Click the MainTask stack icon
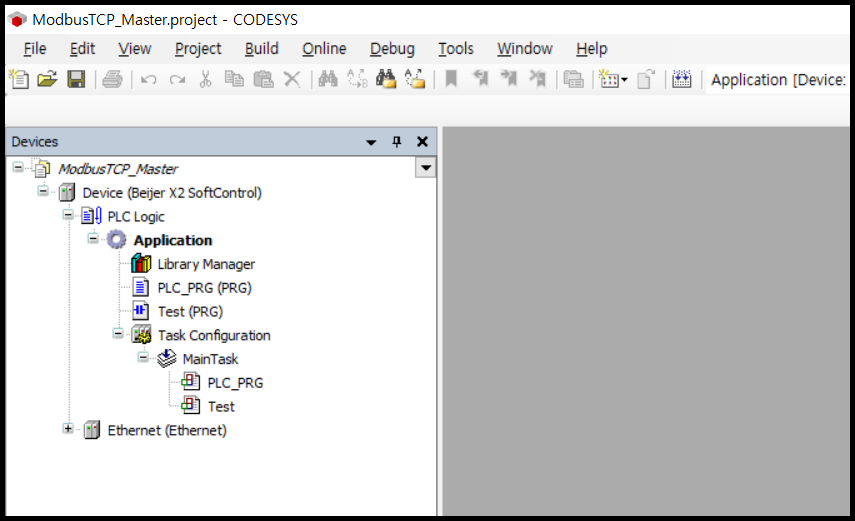The image size is (855, 521). pyautogui.click(x=166, y=358)
